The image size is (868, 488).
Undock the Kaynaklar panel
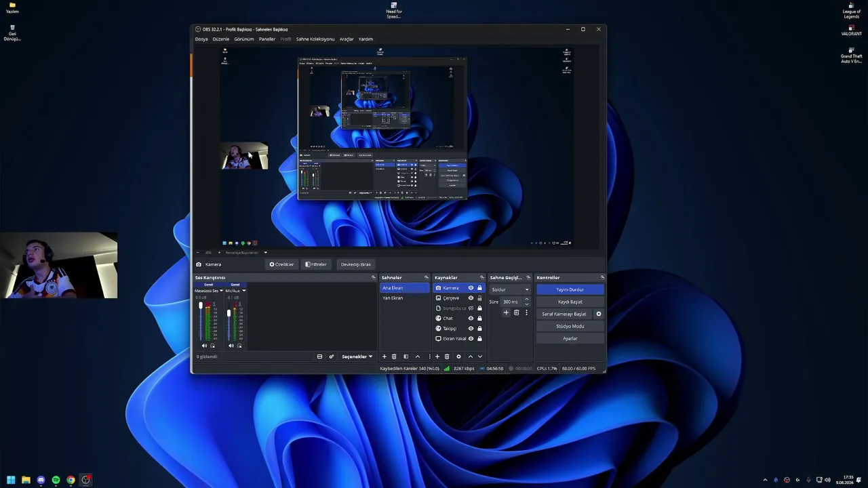(x=482, y=278)
